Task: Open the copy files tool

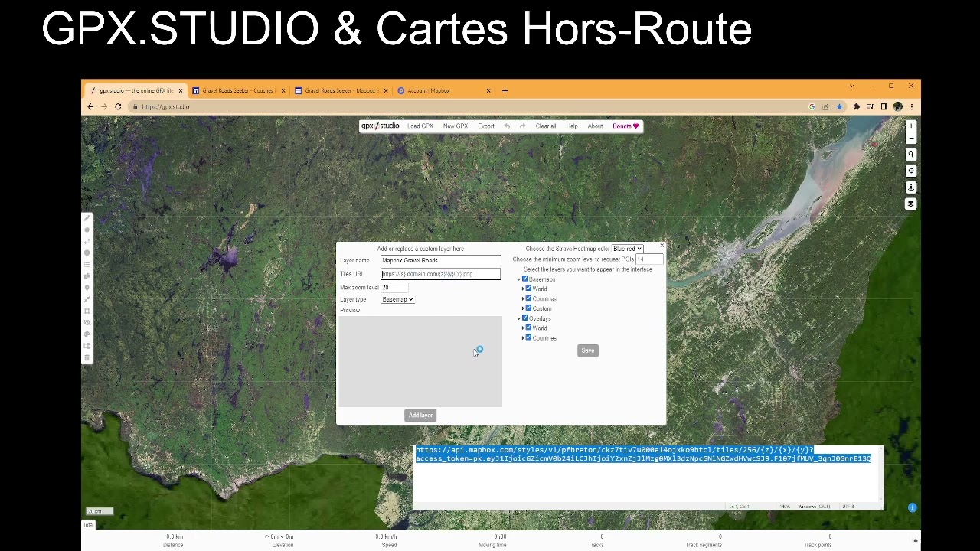Action: point(87,275)
